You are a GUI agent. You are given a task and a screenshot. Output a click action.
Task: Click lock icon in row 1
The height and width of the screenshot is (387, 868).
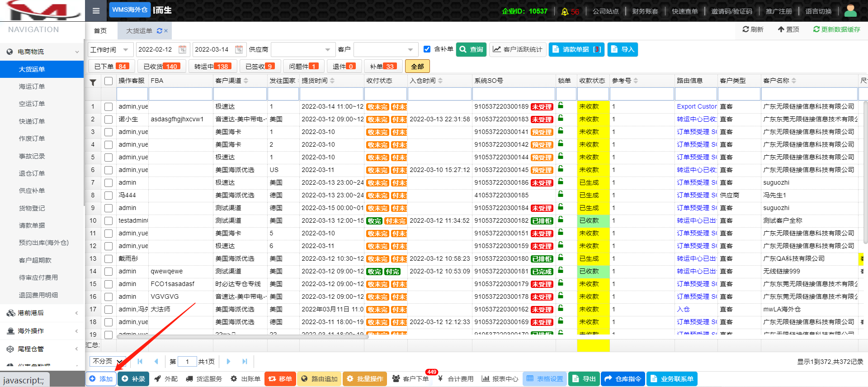561,105
